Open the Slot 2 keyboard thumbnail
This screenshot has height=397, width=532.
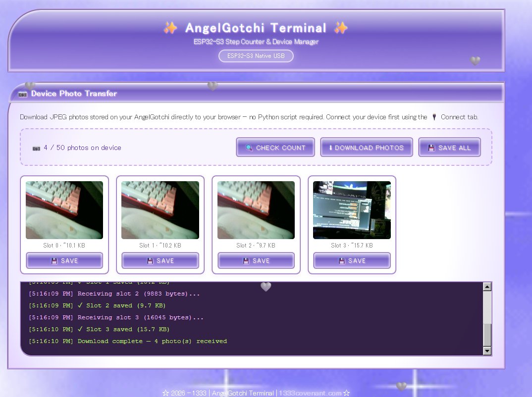tap(256, 210)
